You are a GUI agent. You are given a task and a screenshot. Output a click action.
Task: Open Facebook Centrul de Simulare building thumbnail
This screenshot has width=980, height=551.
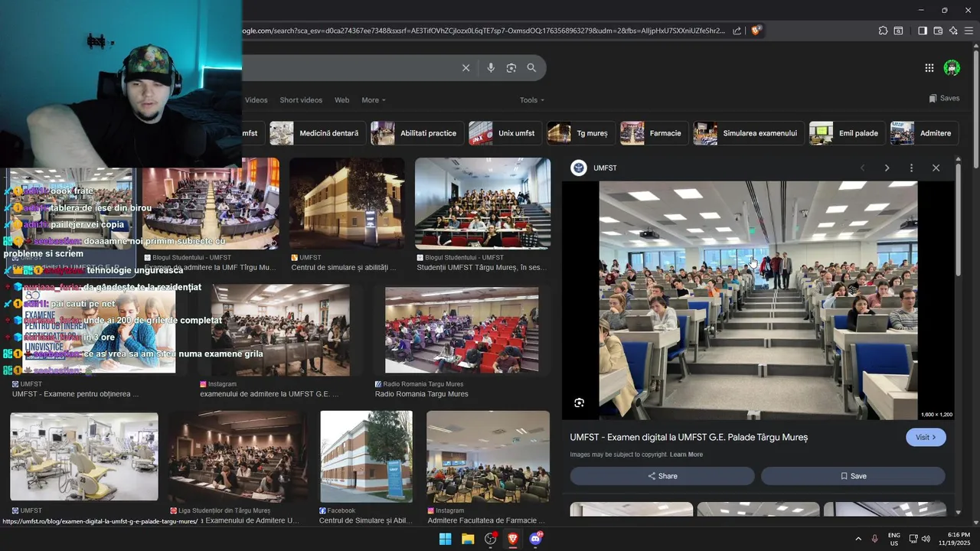tap(366, 456)
